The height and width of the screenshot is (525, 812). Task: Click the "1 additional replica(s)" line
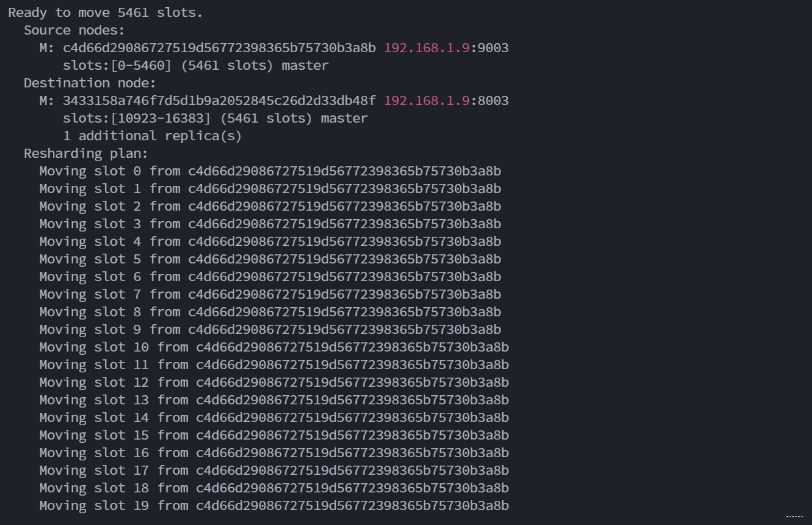(152, 136)
